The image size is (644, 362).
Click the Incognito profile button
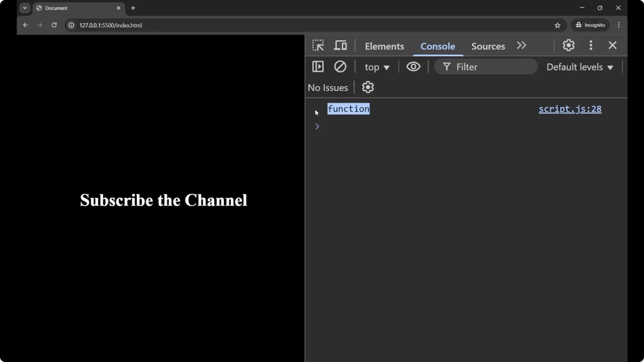tap(590, 25)
